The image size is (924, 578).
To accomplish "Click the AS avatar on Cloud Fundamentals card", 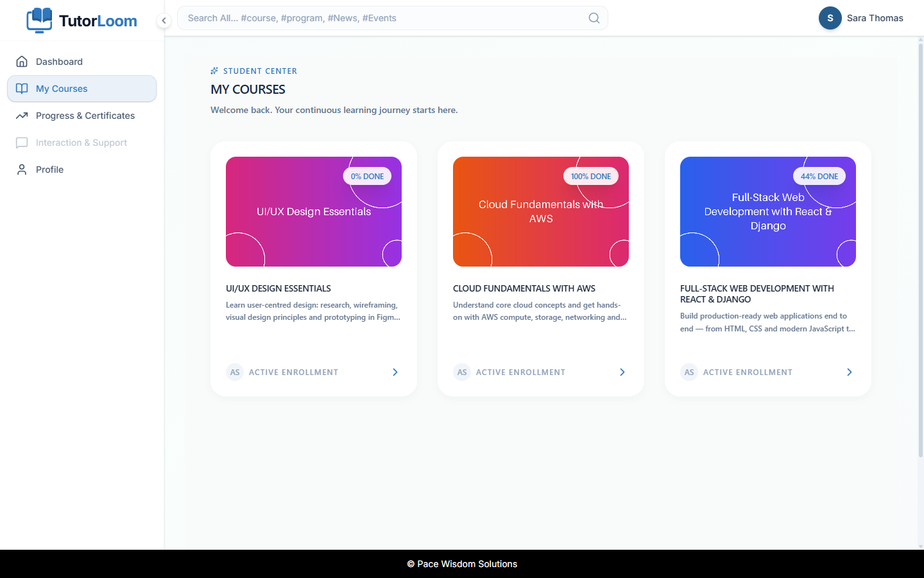I will point(462,372).
